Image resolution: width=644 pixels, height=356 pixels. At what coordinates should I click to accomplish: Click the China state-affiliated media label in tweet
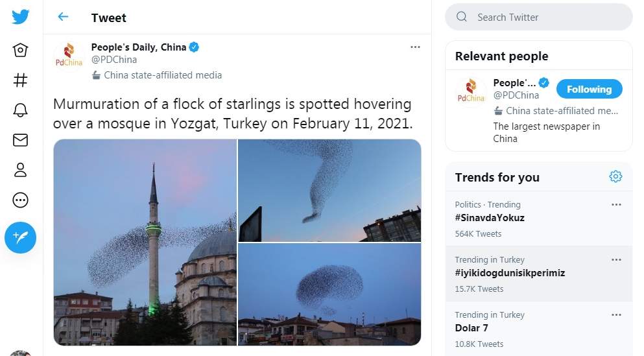pos(163,75)
